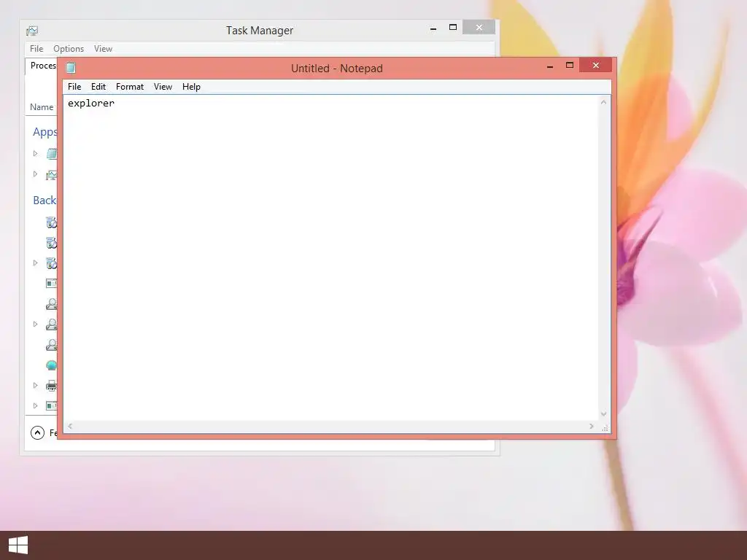747x560 pixels.
Task: Expand the Task Manager app row under Apps
Action: (x=35, y=174)
